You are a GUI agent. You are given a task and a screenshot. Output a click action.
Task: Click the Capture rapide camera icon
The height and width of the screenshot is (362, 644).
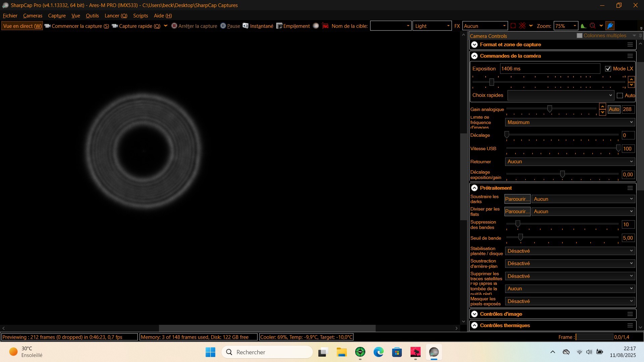115,26
